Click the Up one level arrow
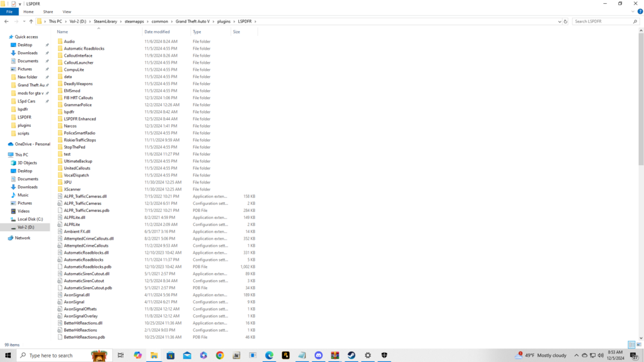The width and height of the screenshot is (644, 362). (31, 21)
